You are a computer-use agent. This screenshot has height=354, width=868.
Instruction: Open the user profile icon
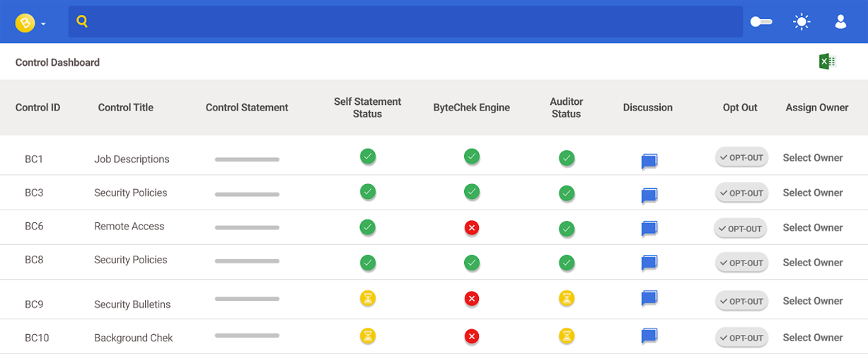pyautogui.click(x=840, y=22)
